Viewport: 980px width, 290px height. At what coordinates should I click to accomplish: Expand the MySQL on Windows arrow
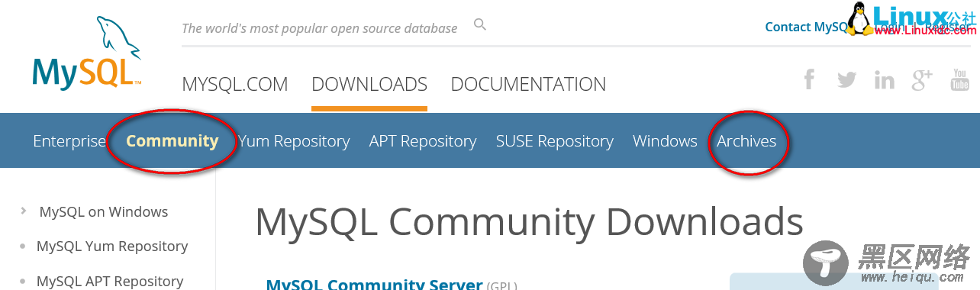pyautogui.click(x=24, y=211)
